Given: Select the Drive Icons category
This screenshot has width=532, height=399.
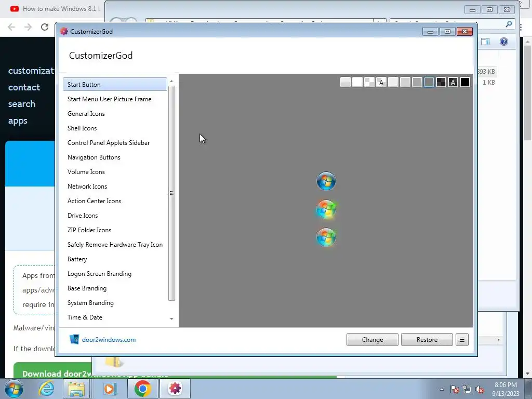Looking at the screenshot, I should [115, 216].
